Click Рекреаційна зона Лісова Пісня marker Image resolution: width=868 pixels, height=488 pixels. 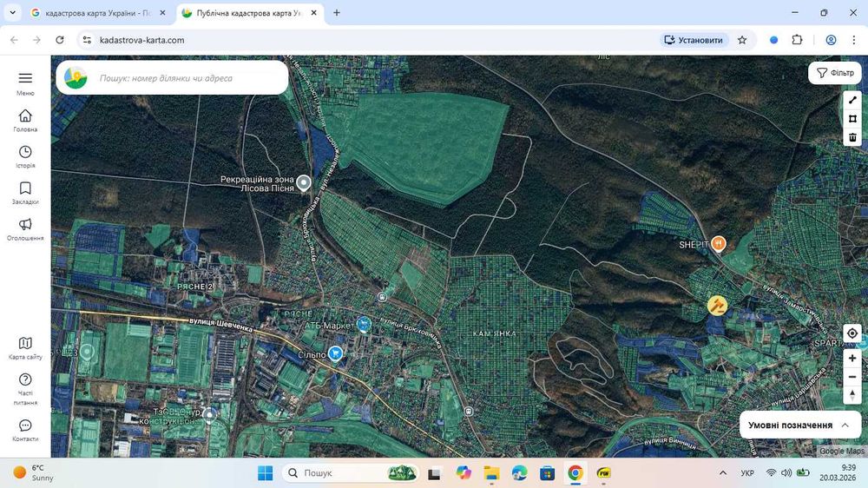pos(303,182)
